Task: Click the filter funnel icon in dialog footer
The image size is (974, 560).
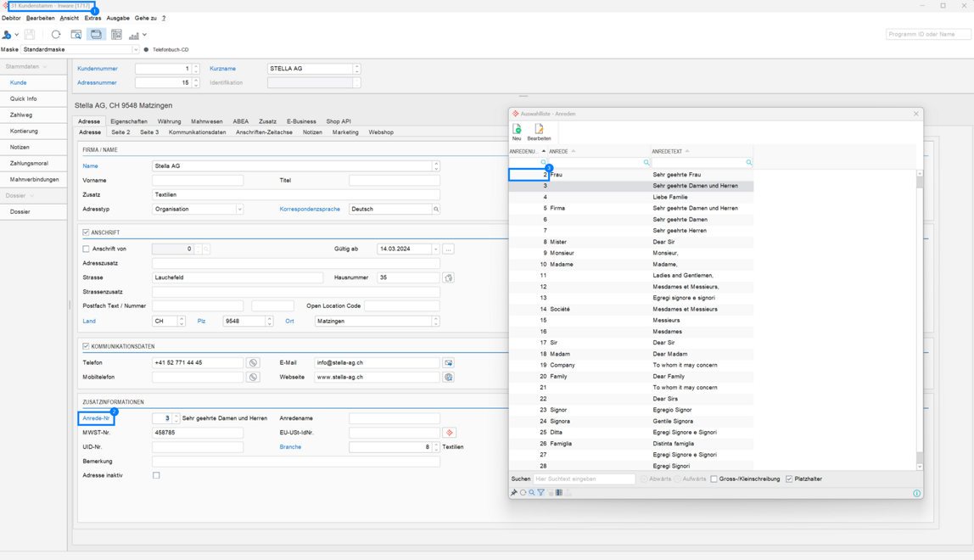Action: 540,493
